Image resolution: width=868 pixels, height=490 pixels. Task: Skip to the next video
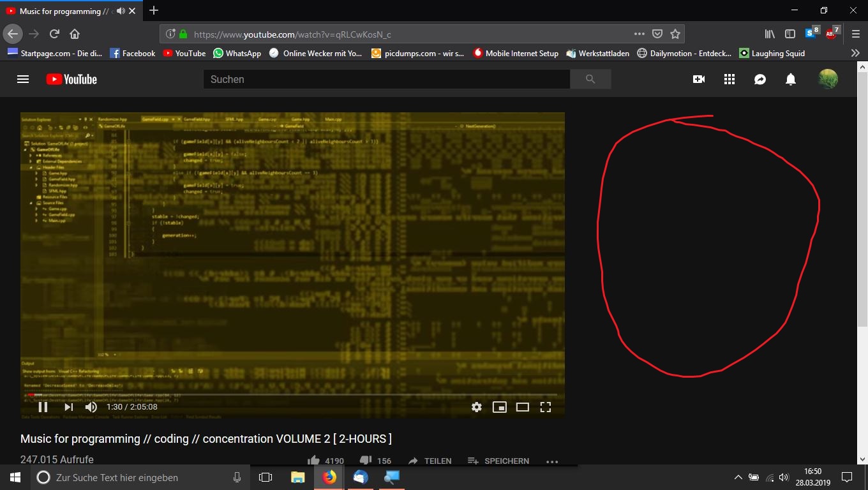[x=68, y=407]
